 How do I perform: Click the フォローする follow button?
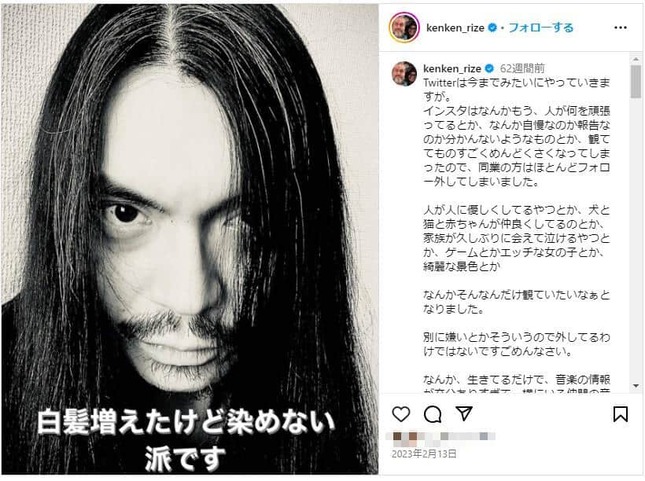coord(541,28)
